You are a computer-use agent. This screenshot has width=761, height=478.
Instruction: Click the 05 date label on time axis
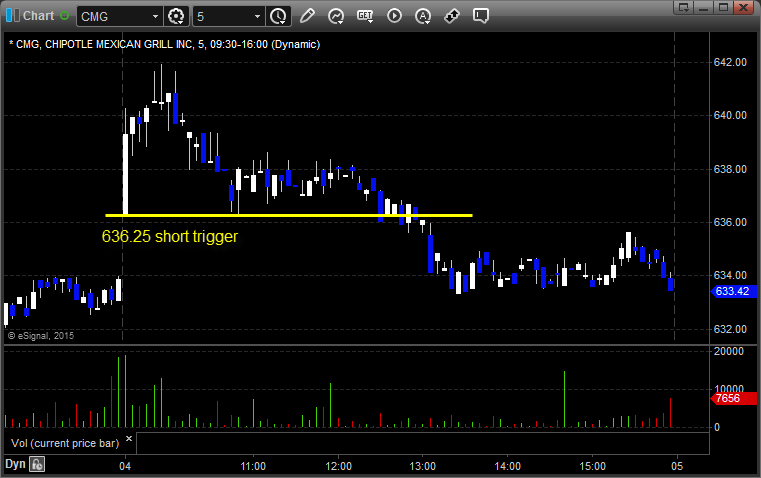click(x=677, y=466)
